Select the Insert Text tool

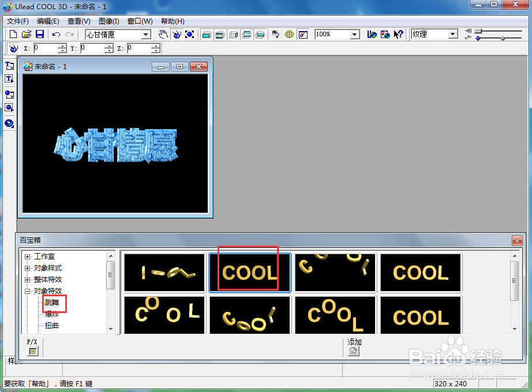click(x=9, y=66)
